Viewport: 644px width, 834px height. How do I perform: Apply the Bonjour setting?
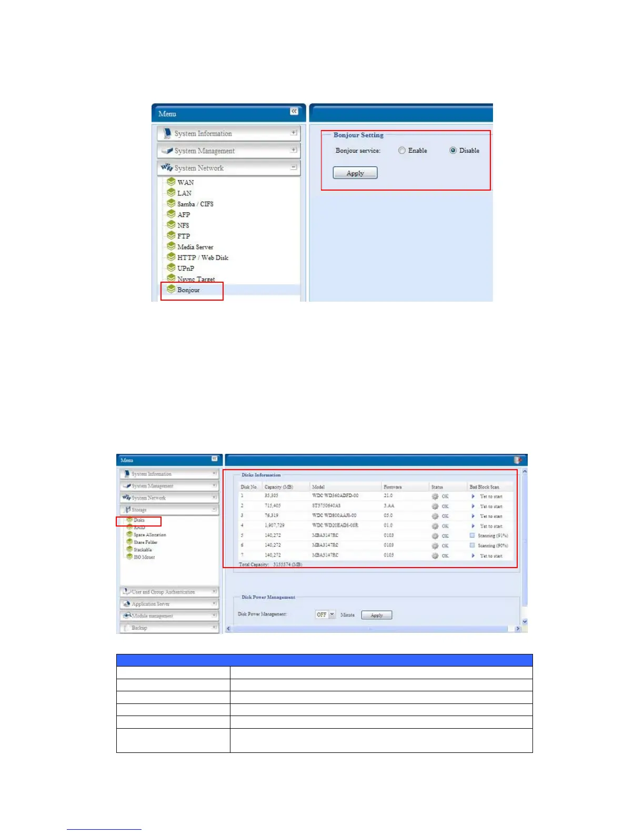355,173
